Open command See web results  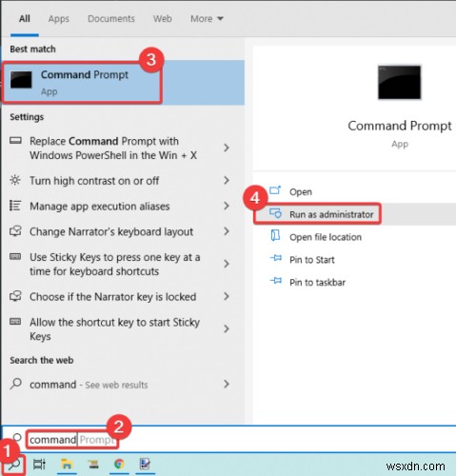point(89,385)
